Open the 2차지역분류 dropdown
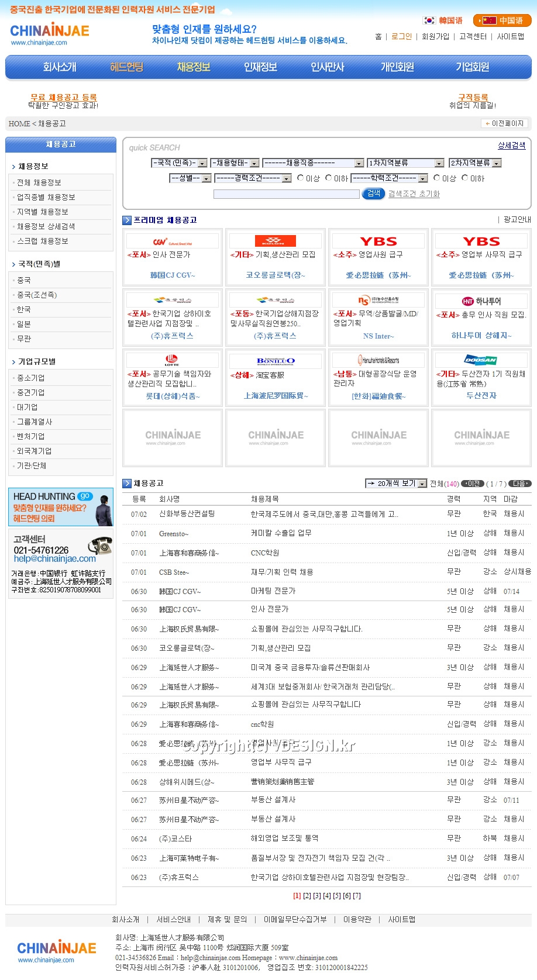Viewport: 537px width, 980px height. pos(475,163)
